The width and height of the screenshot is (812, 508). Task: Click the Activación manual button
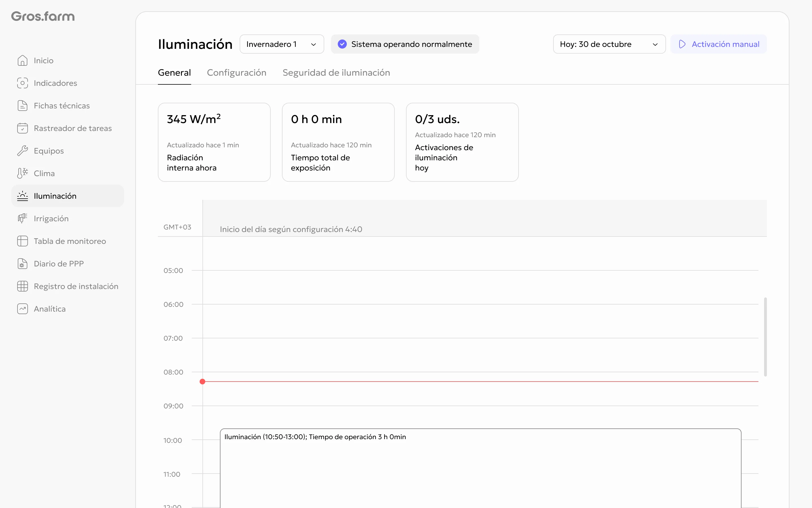click(719, 44)
